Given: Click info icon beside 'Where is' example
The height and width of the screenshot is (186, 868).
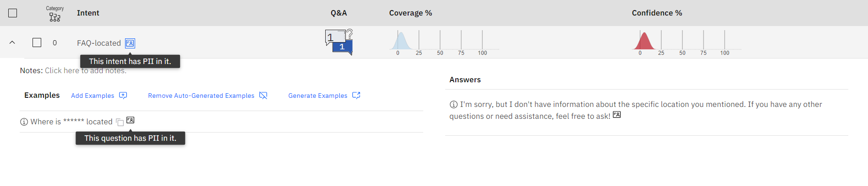Looking at the screenshot, I should [24, 122].
